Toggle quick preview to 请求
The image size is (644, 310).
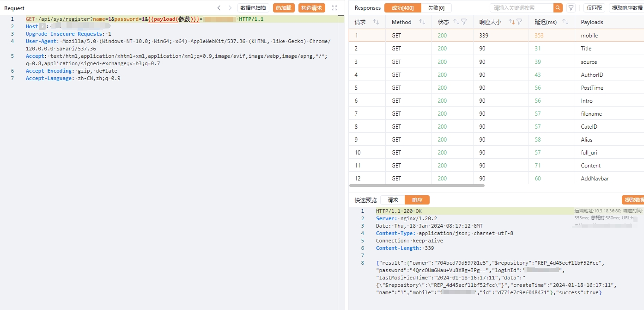[393, 200]
